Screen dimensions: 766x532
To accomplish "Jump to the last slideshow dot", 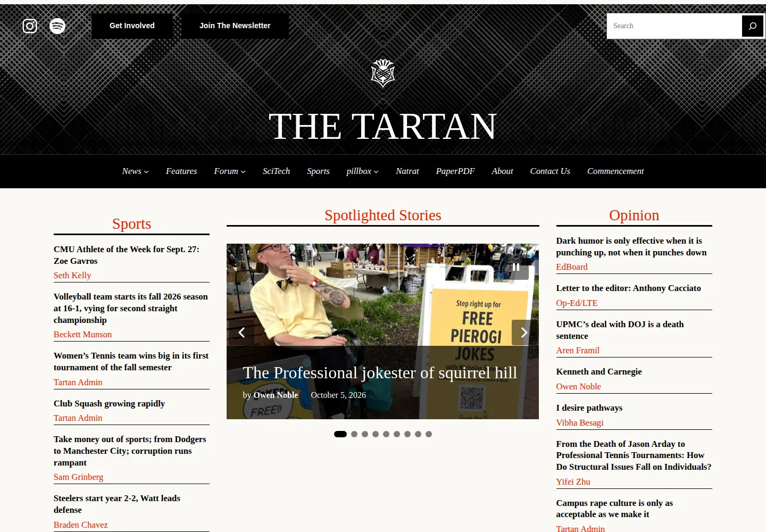I will (429, 434).
